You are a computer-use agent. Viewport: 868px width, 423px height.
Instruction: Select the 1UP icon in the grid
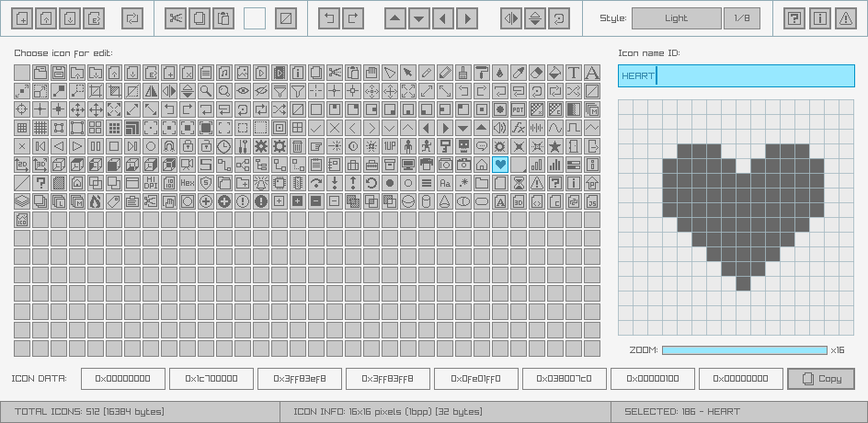[x=390, y=146]
